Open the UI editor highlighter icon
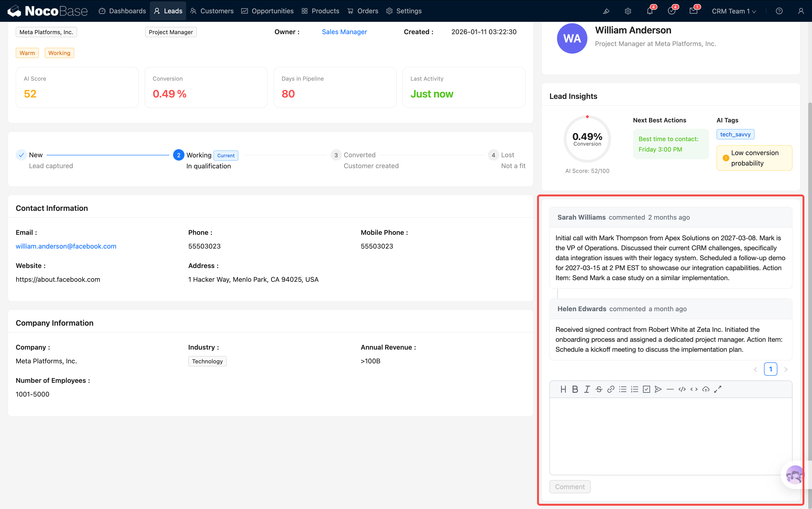Viewport: 812px width, 509px height. pos(606,11)
